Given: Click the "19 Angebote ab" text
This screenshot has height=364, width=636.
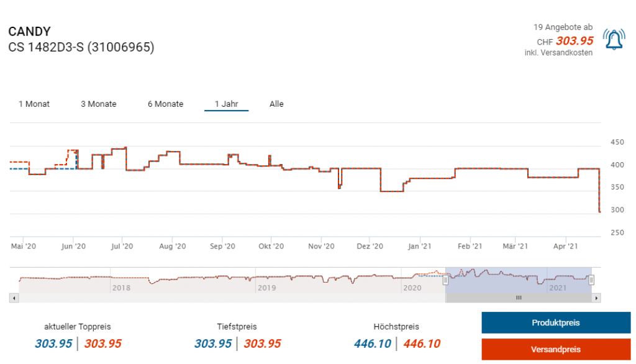Looking at the screenshot, I should [x=563, y=27].
